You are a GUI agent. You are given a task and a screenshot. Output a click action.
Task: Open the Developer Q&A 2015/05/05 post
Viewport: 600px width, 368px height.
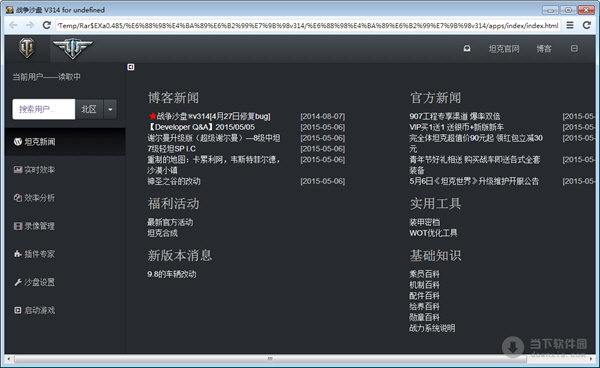pos(201,127)
